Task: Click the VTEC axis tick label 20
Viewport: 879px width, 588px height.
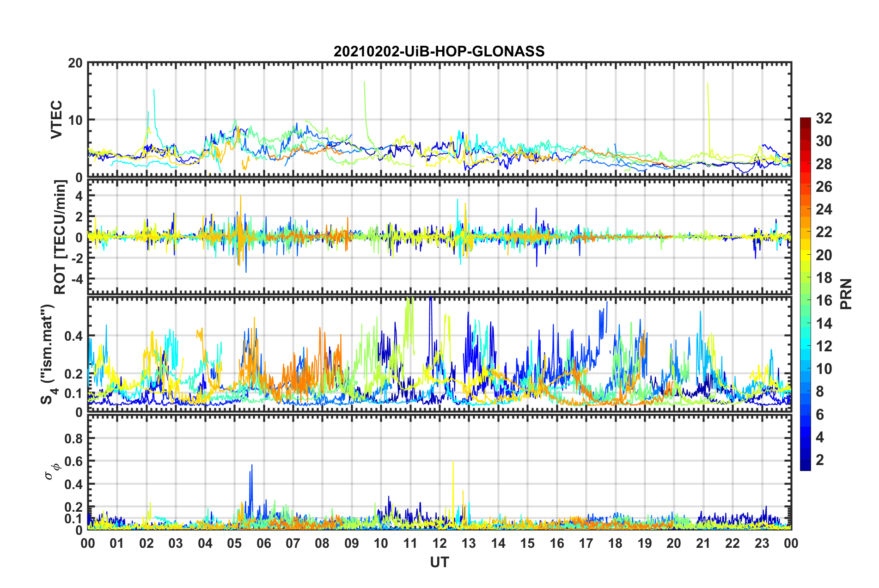Action: tap(75, 63)
